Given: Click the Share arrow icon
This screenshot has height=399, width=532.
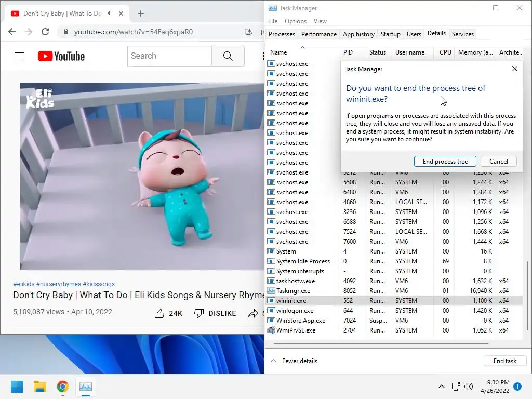Looking at the screenshot, I should tap(253, 313).
